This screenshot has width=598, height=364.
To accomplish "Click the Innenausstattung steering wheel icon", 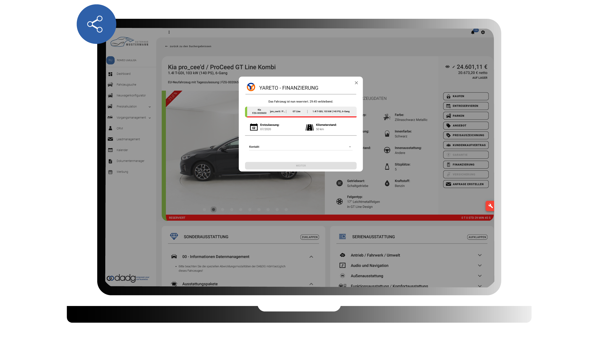I will click(387, 150).
